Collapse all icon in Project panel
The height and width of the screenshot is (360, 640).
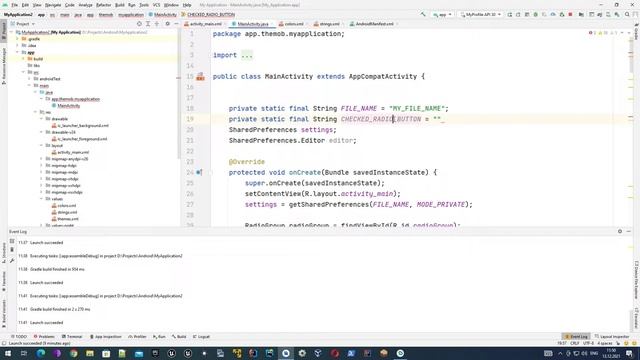157,24
